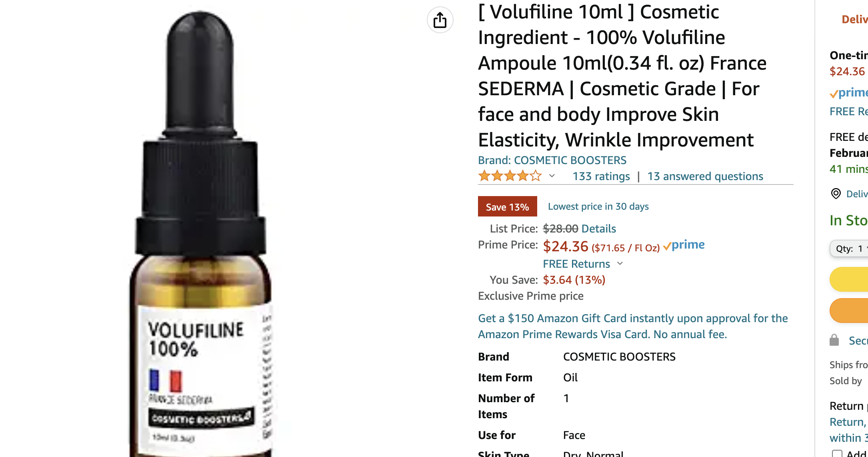View the 13 answered questions
The width and height of the screenshot is (868, 457).
pos(705,176)
